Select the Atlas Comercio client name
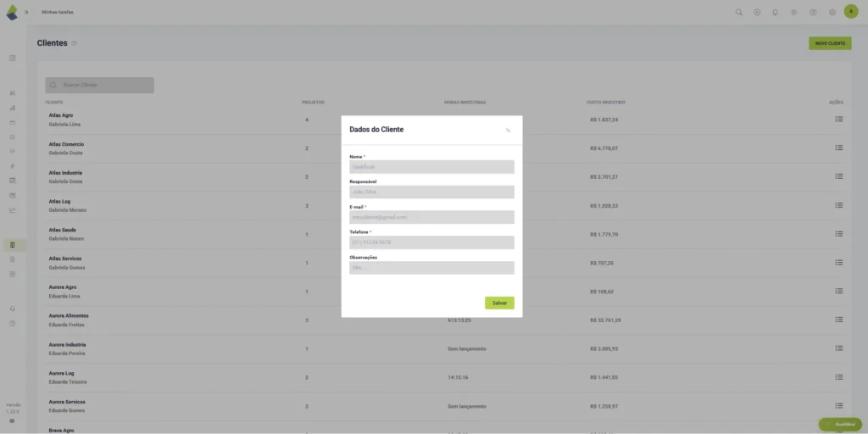Screen dimensions: 868x434 tap(66, 144)
